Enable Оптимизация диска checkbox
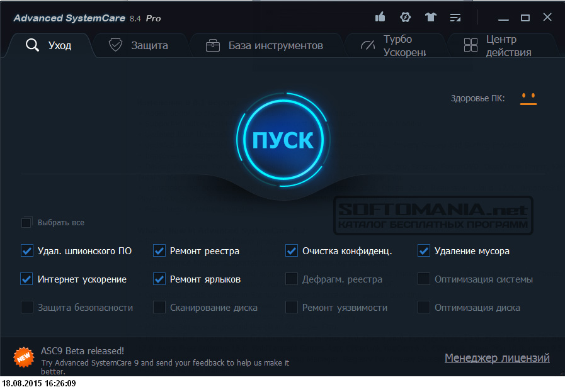 [424, 308]
